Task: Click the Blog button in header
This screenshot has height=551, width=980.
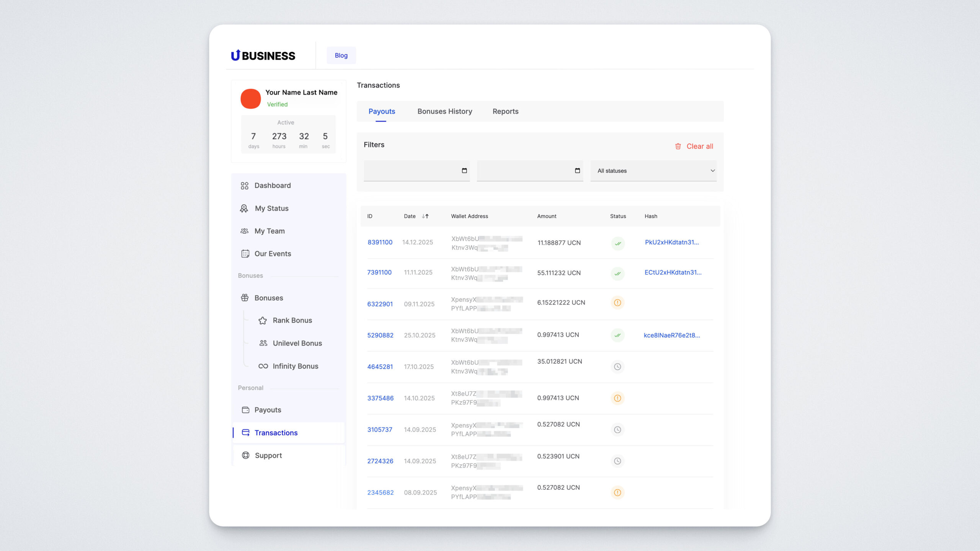Action: click(341, 55)
